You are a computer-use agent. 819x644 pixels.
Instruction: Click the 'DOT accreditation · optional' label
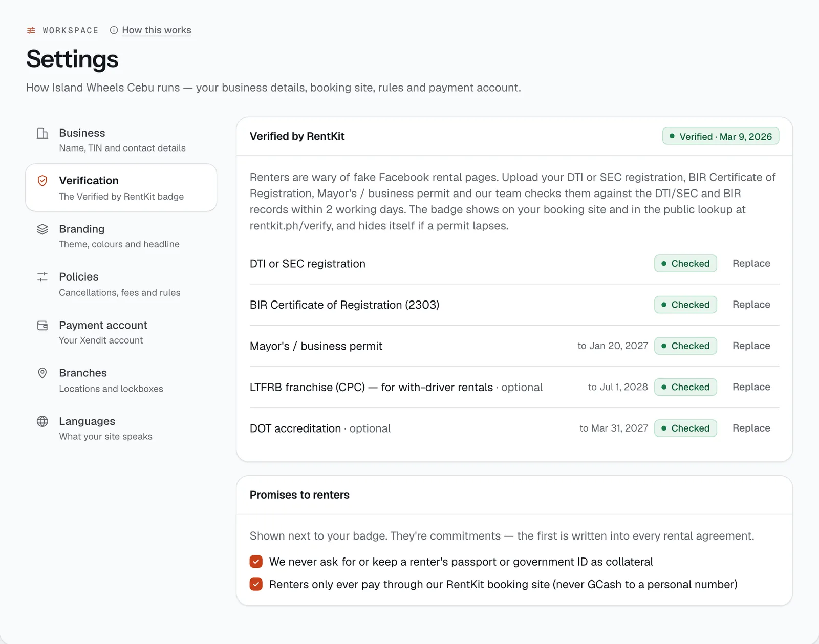click(320, 428)
